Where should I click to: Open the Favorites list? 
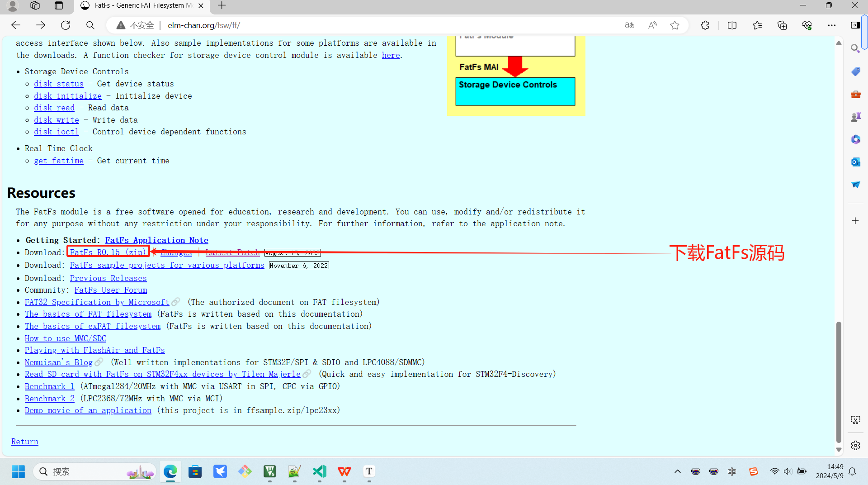click(757, 25)
